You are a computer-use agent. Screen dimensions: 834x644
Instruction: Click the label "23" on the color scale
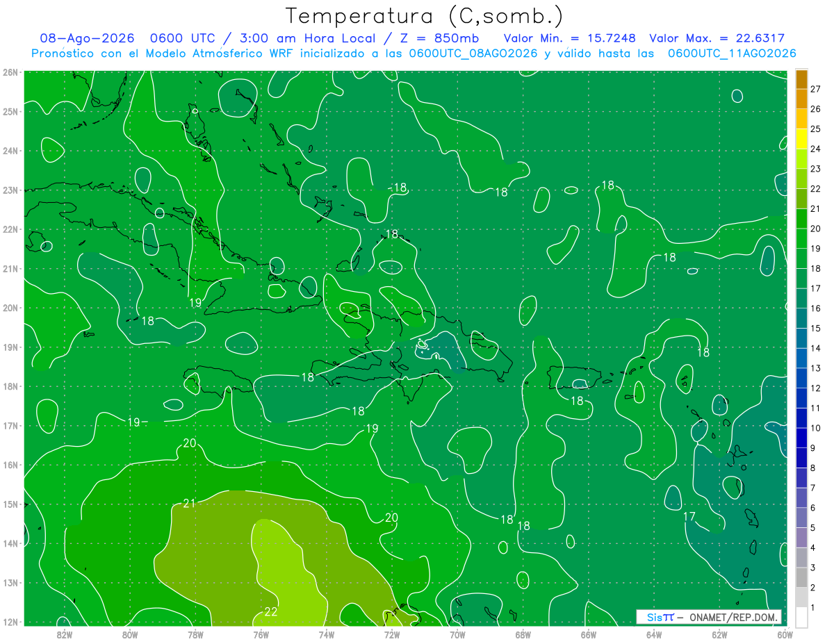tap(815, 169)
